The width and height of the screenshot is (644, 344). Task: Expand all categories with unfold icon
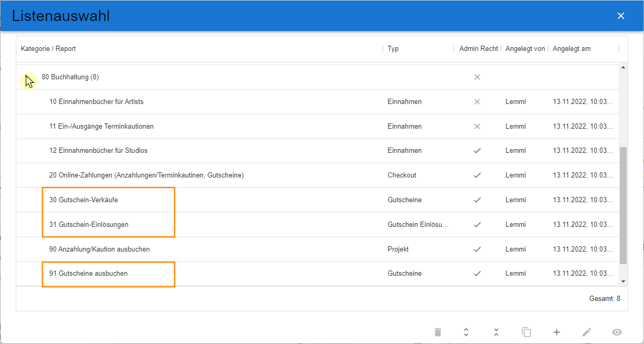pos(466,332)
